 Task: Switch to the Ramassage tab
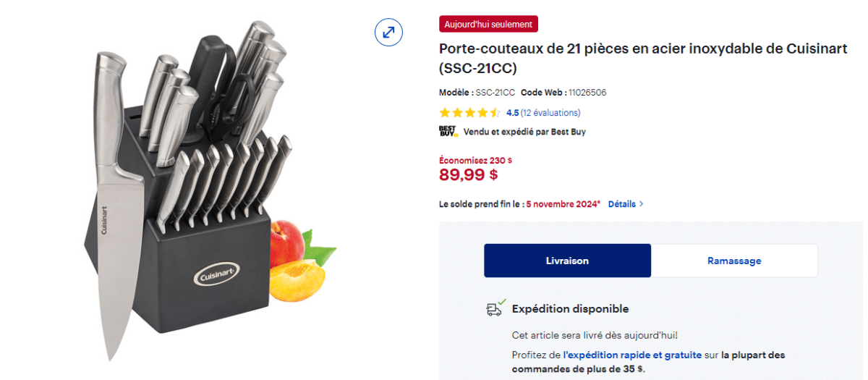pyautogui.click(x=734, y=261)
